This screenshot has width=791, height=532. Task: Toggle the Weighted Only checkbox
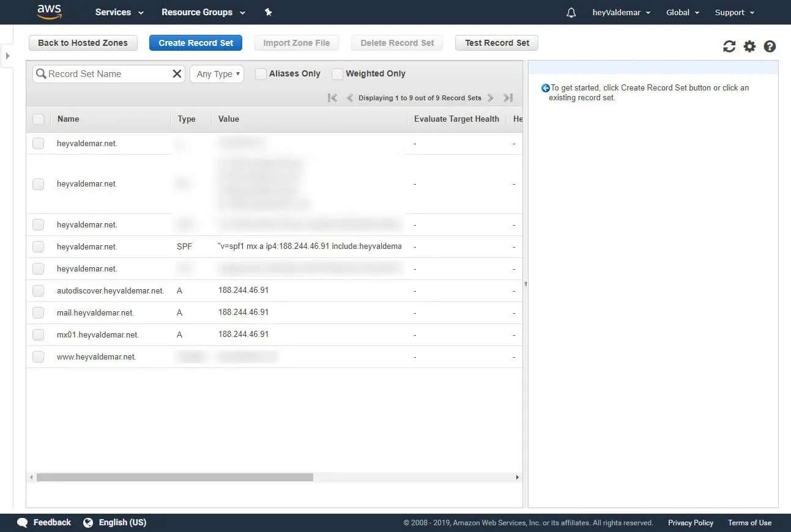pyautogui.click(x=337, y=74)
